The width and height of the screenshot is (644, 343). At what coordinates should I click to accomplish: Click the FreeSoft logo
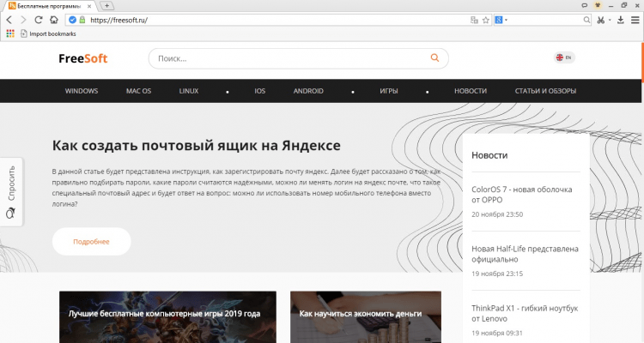83,58
